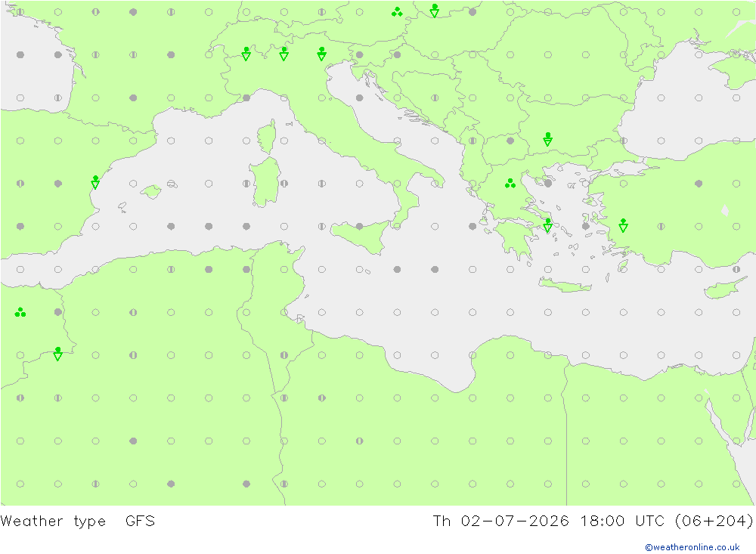Viewport: 756px width, 554px height.
Task: Click the green rain symbol over Morocco
Action: 20,312
